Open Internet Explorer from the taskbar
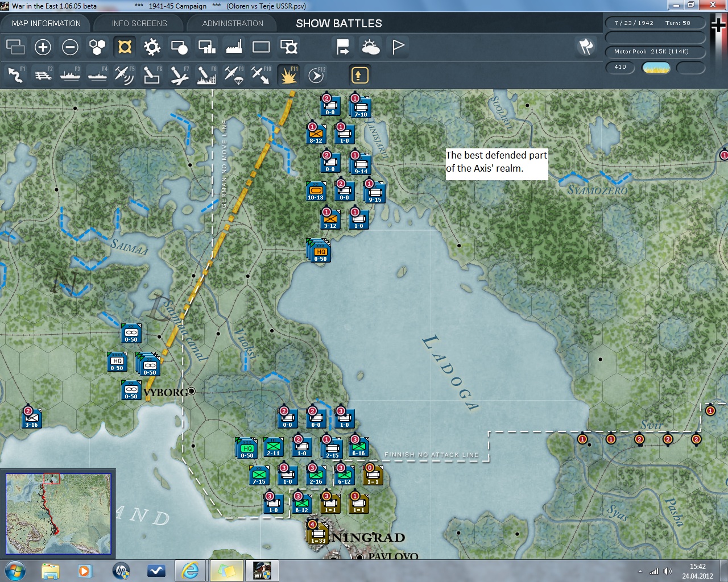Screen dimensions: 728x582 (x=189, y=570)
